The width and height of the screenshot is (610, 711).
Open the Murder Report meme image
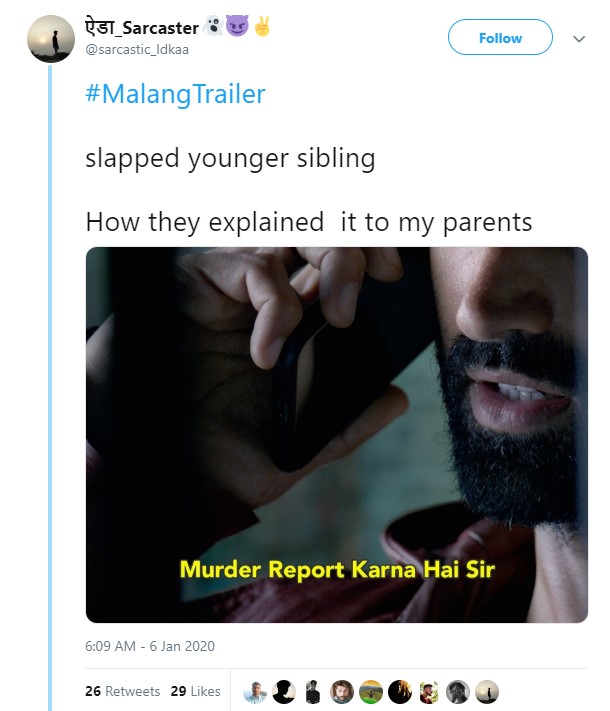point(336,435)
